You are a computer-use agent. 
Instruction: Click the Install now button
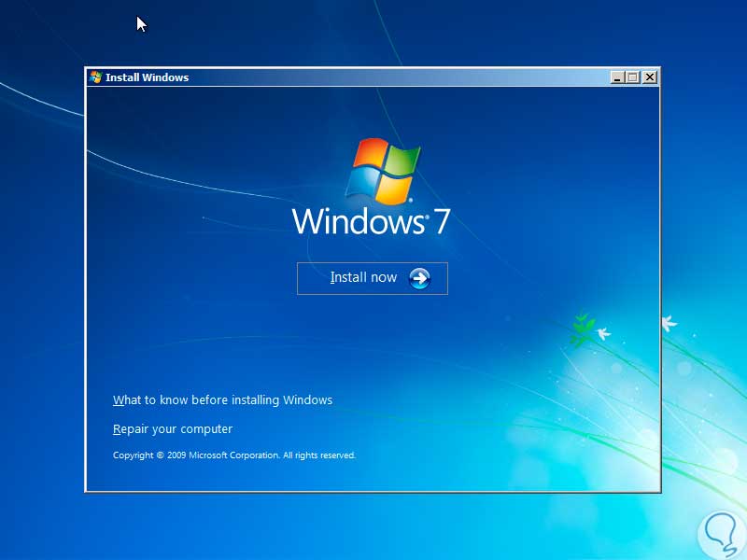(x=372, y=278)
